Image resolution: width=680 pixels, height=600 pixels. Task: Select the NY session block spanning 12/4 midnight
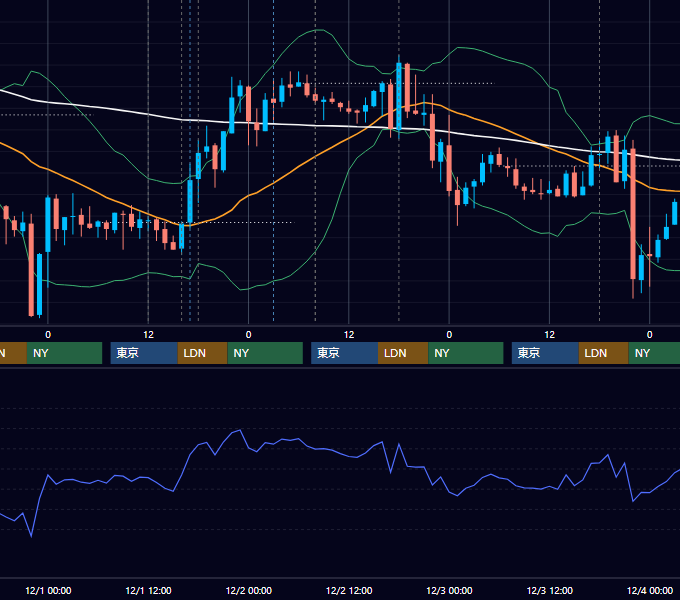click(654, 353)
